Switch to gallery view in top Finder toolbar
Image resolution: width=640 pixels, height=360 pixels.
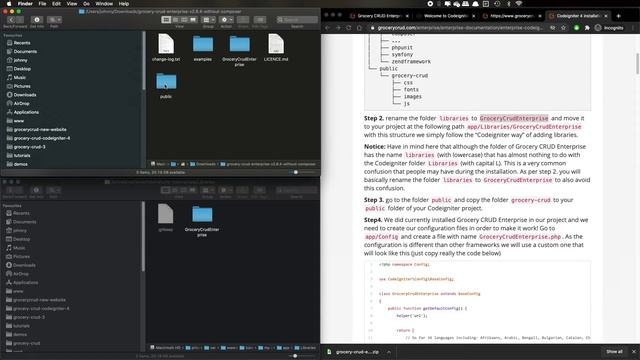pyautogui.click(x=193, y=20)
